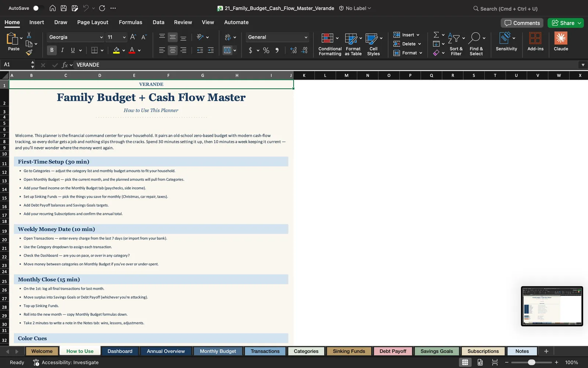
Task: Toggle Bold formatting
Action: pos(52,50)
